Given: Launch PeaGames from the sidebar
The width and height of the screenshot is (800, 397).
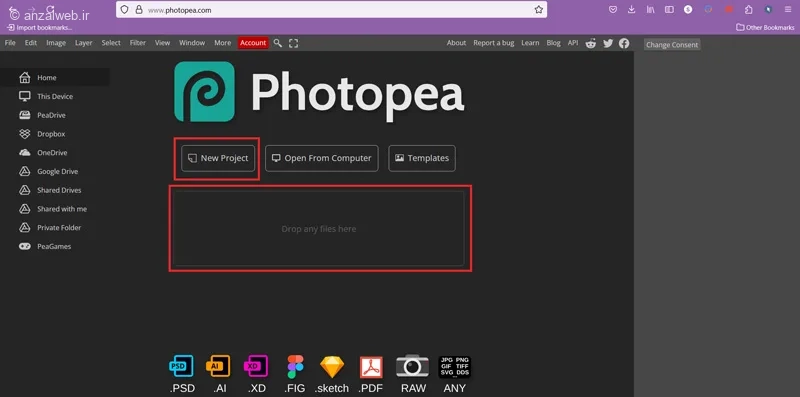Looking at the screenshot, I should (55, 246).
